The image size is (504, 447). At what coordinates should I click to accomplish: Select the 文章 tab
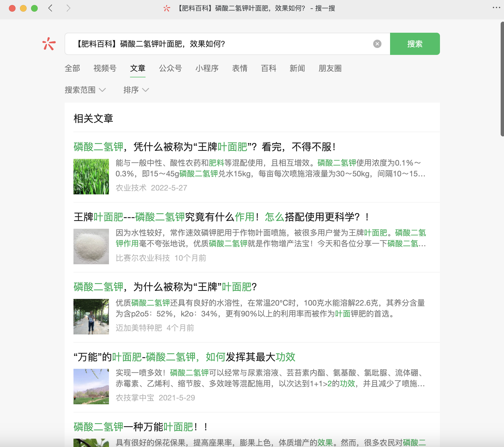[138, 68]
